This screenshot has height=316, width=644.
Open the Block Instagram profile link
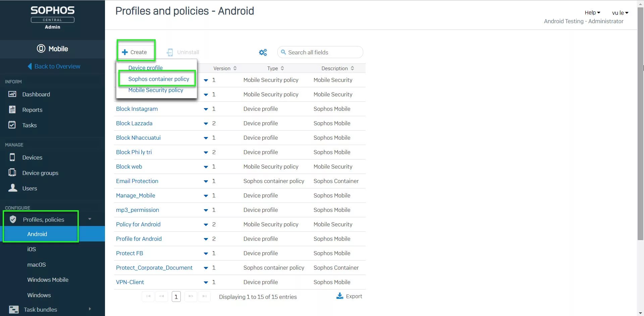click(137, 109)
